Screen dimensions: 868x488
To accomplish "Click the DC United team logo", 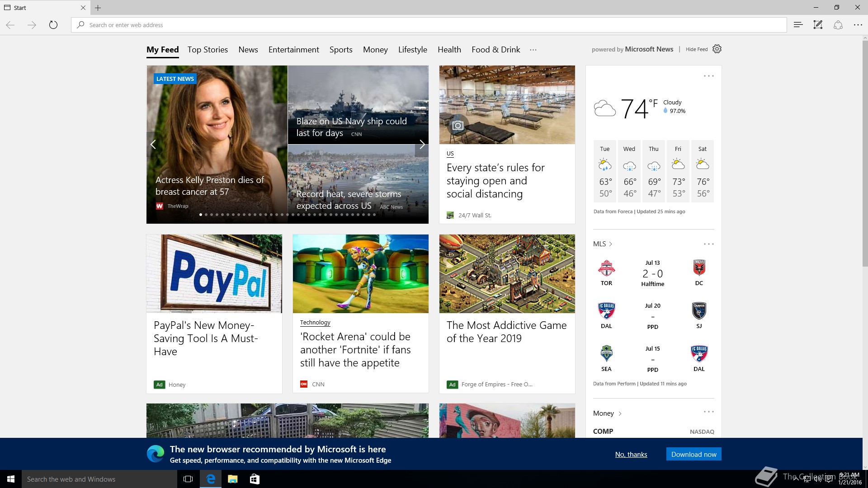I will click(x=699, y=268).
